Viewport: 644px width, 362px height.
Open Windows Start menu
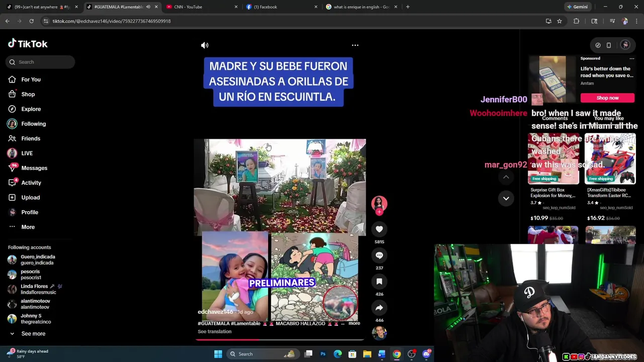[x=218, y=354]
